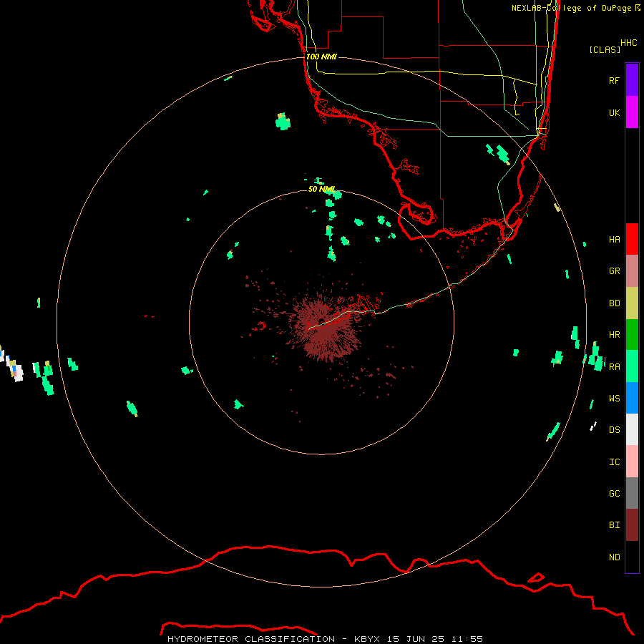Click the GC gray legend swatch

(x=632, y=493)
